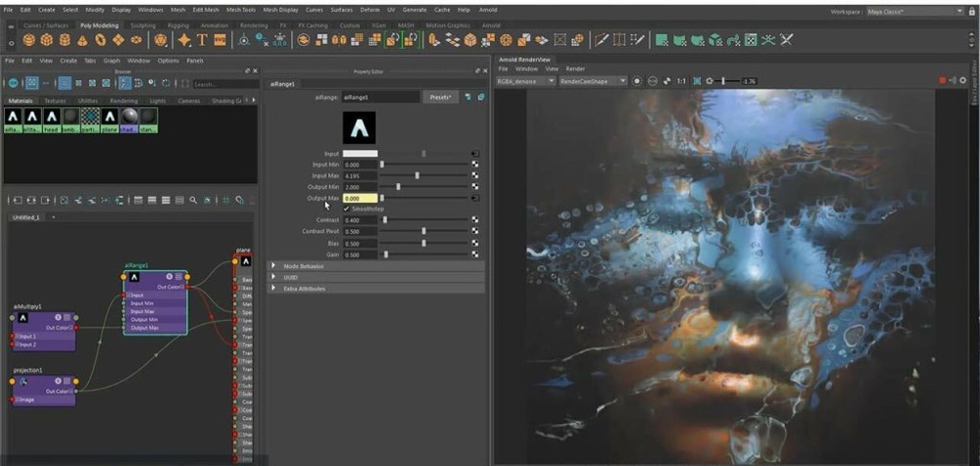
Task: Click the search magnifier icon in node editor toolbar
Action: pyautogui.click(x=193, y=200)
